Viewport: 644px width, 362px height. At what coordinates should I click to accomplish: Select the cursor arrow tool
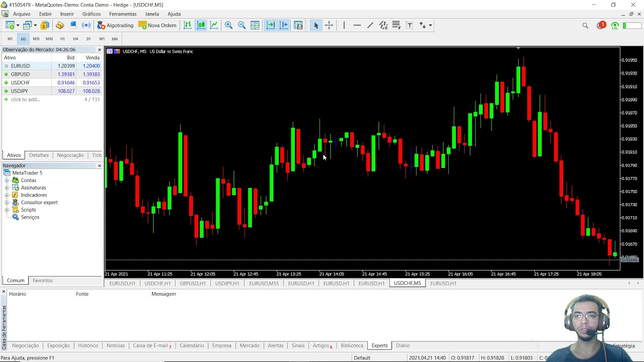coord(316,25)
